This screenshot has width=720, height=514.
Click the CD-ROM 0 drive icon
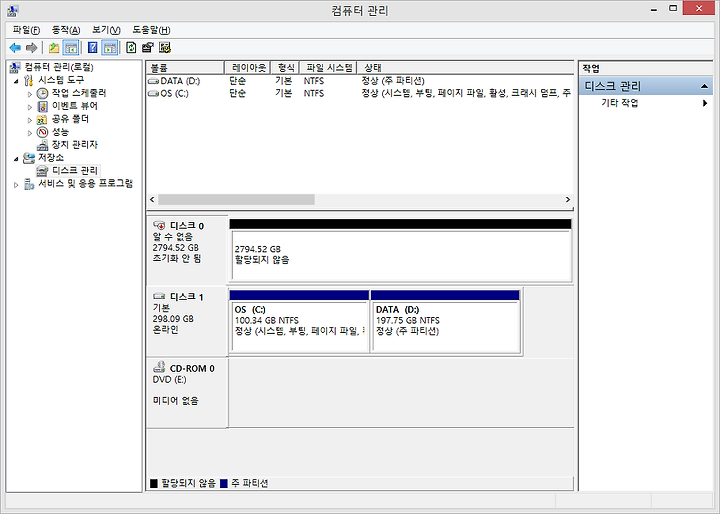coord(159,367)
